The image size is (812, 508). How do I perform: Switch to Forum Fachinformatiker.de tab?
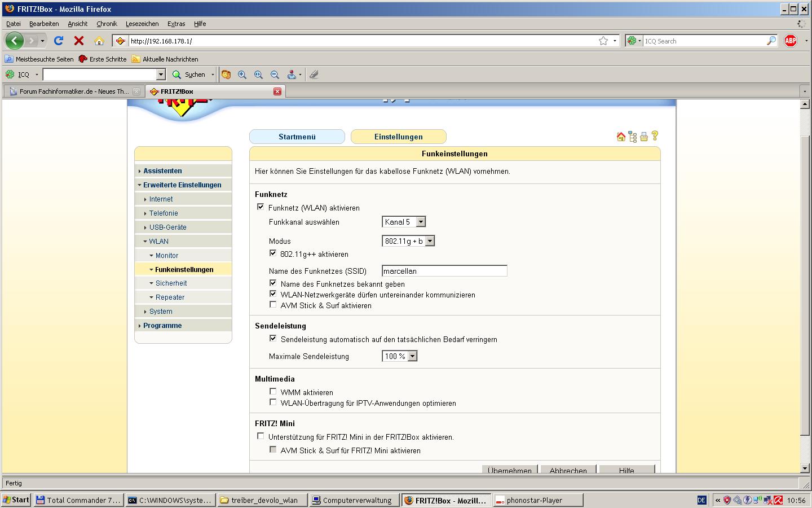(74, 91)
